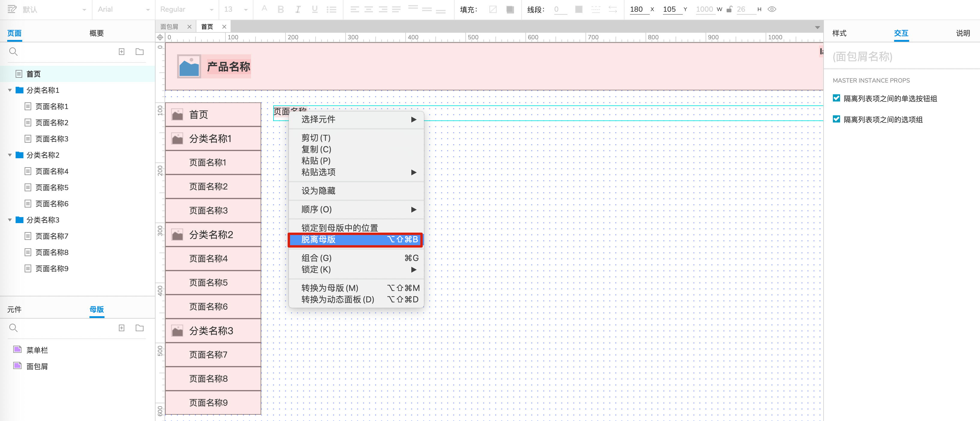Expand the 顺序 (O) submenu
The width and height of the screenshot is (980, 421).
[x=356, y=209]
